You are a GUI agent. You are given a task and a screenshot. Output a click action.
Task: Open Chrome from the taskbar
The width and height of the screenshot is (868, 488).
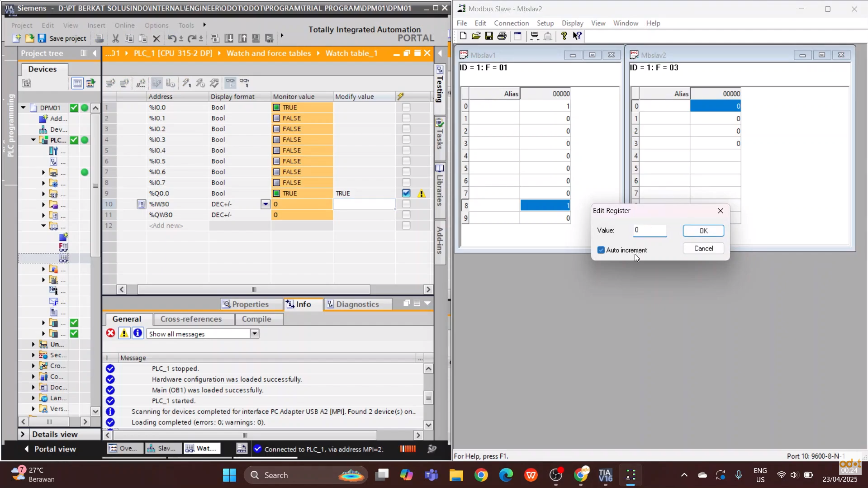click(481, 475)
